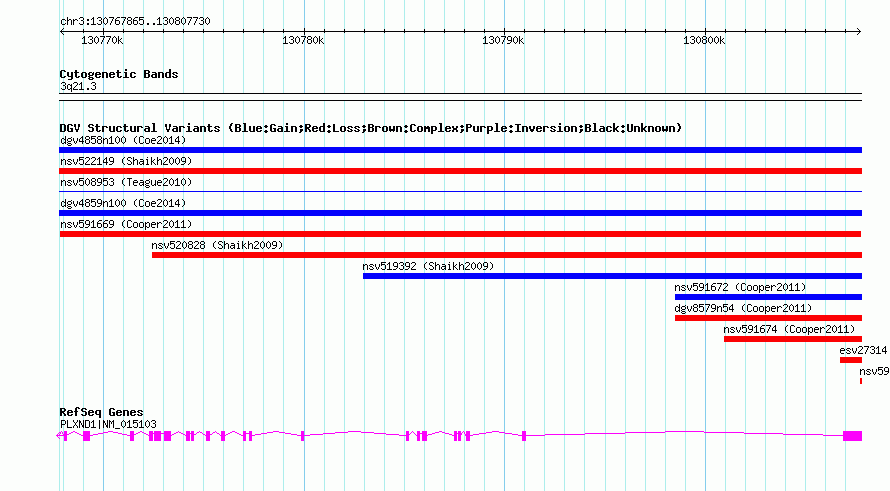Screen dimensions: 890x491
Task: Click the Cytogenetic Bands track title
Action: click(119, 74)
